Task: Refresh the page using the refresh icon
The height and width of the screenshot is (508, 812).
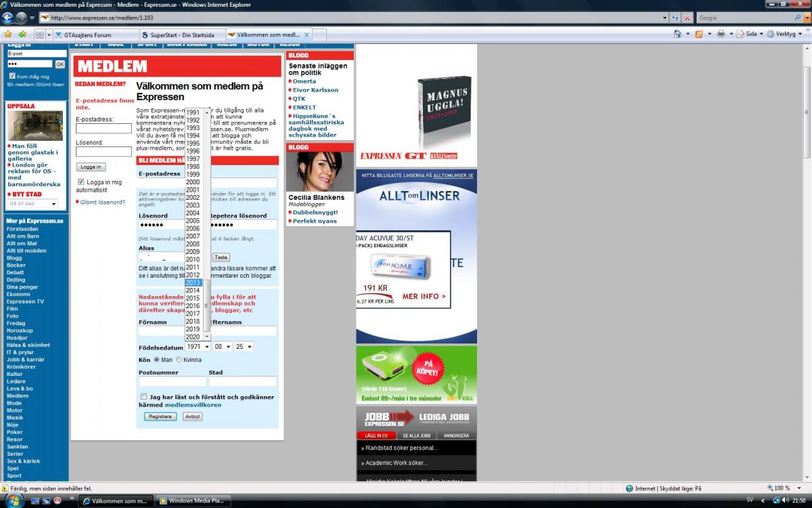Action: tap(675, 18)
